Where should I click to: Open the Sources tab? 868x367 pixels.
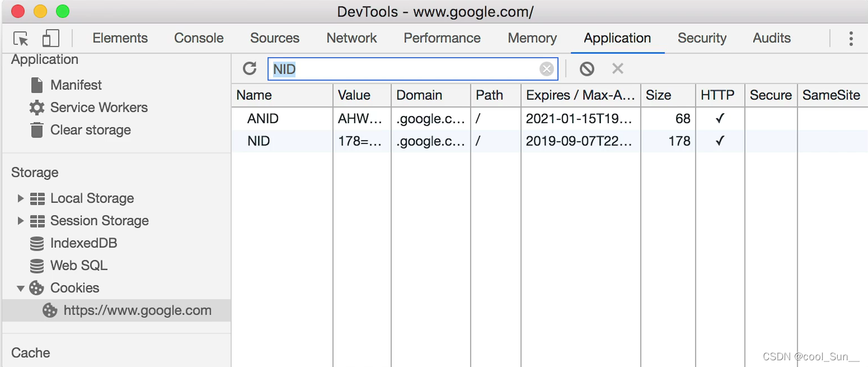pos(275,38)
